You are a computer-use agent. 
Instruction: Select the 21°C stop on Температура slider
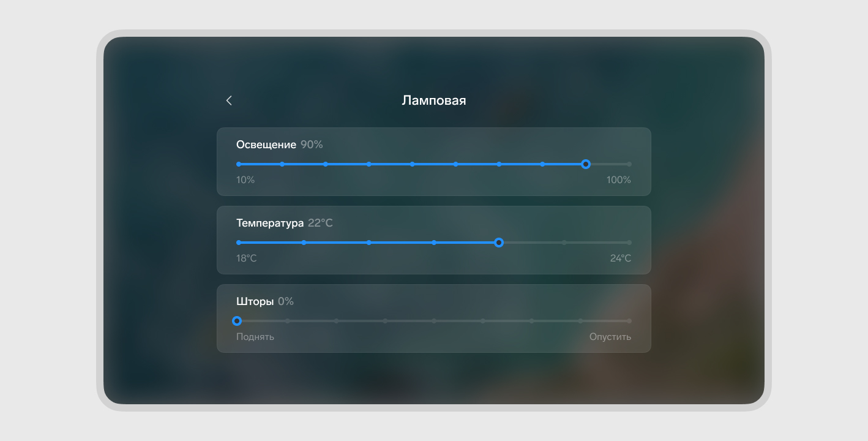pyautogui.click(x=434, y=243)
